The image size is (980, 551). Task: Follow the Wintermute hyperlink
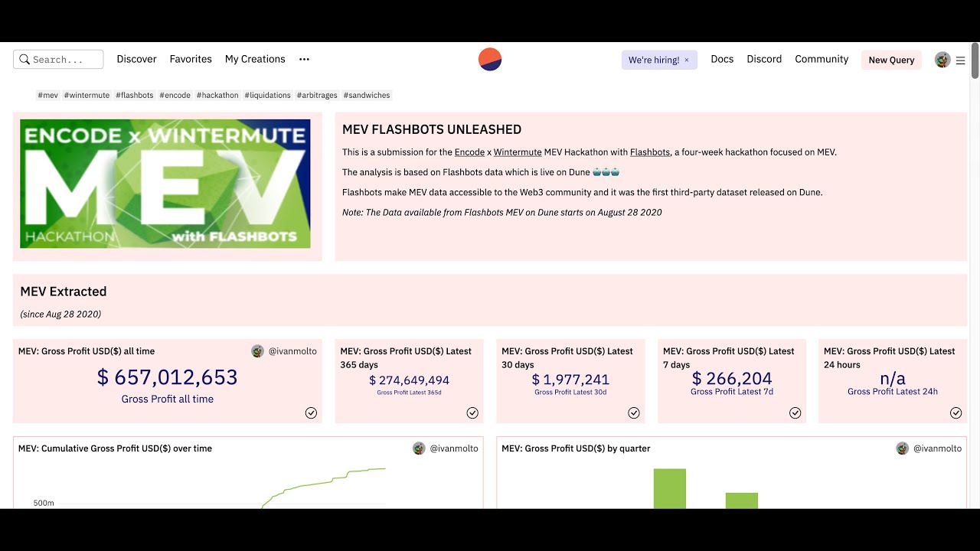click(x=518, y=152)
